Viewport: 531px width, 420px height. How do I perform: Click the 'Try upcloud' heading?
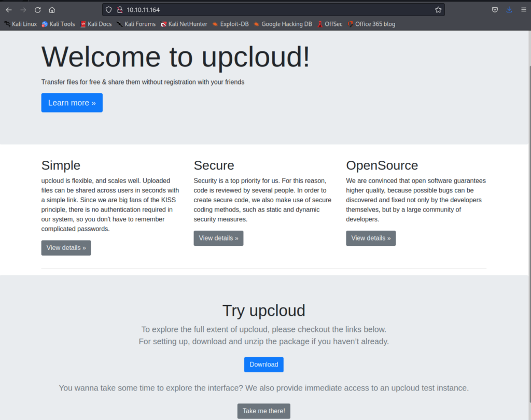pos(264,311)
